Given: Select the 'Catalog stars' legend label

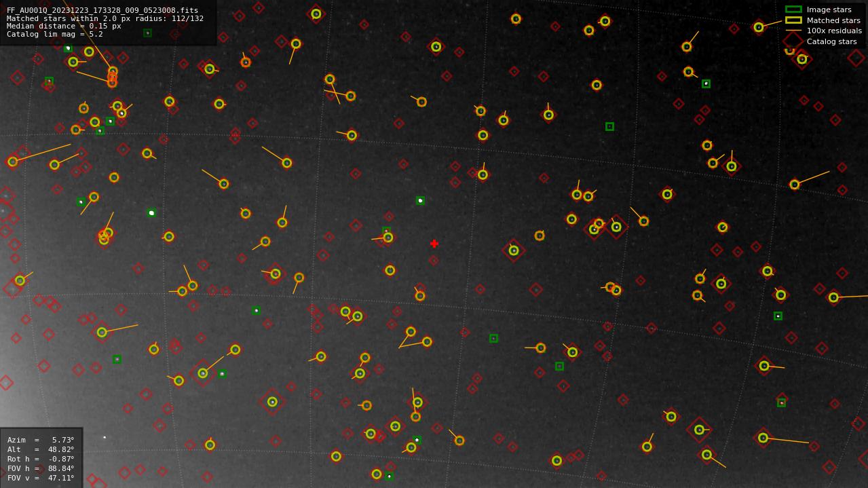Looking at the screenshot, I should pyautogui.click(x=831, y=41).
